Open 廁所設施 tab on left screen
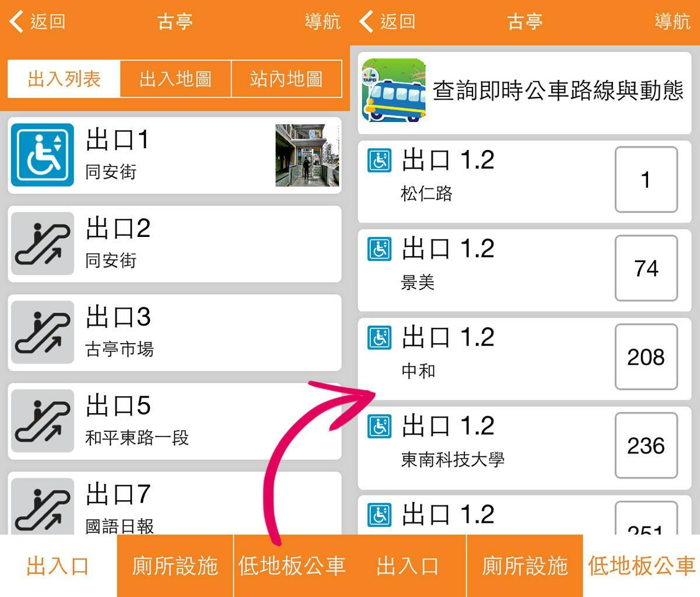The width and height of the screenshot is (700, 597). [x=175, y=565]
